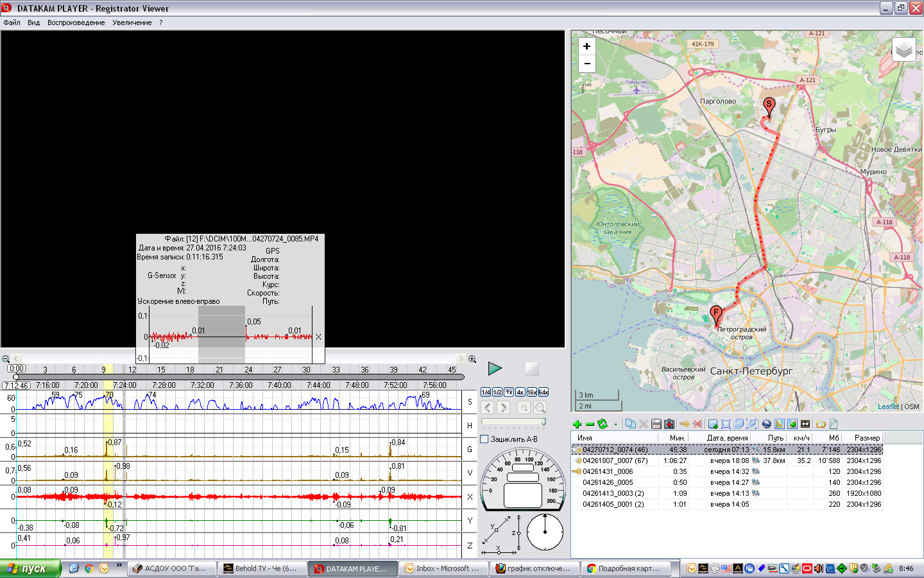The image size is (924, 578).
Task: Click the timeline zoom-out magnifier icon
Action: [6, 359]
